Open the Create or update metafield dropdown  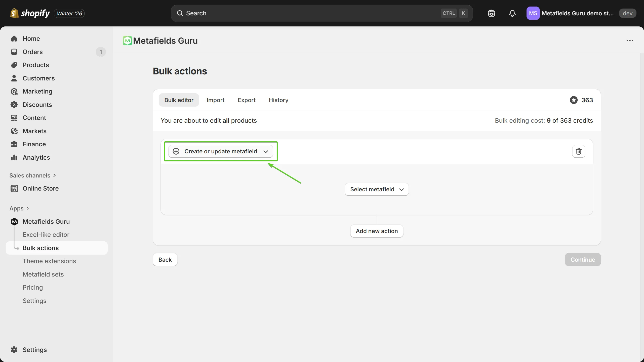(x=221, y=151)
